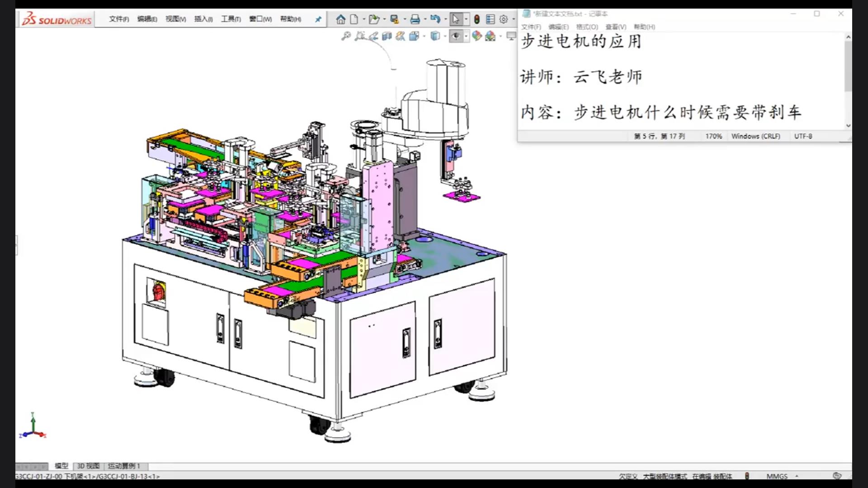Open SolidWorks 工具(T) menu
The image size is (868, 488).
[231, 19]
